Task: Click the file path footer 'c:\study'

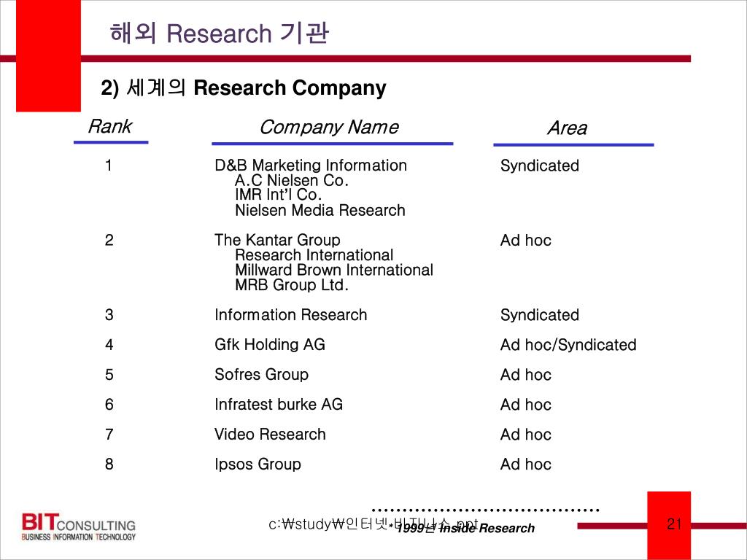Action: (373, 524)
